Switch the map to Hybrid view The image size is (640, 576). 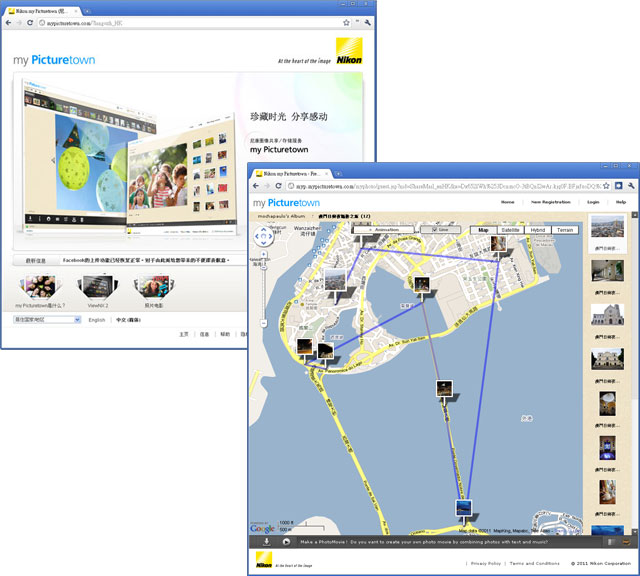point(538,230)
